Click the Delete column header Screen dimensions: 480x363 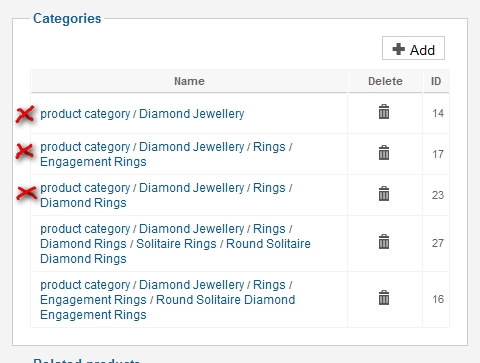(385, 81)
